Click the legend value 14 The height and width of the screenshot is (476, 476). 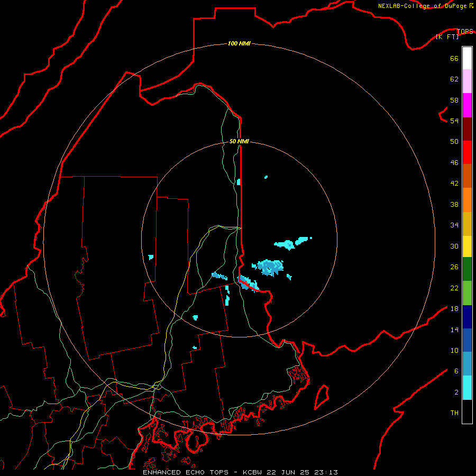[454, 329]
